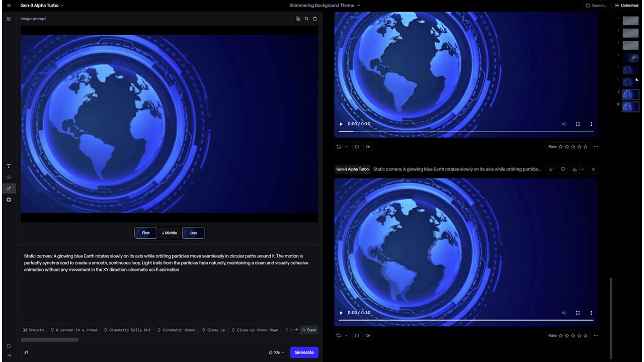Image resolution: width=644 pixels, height=362 pixels.
Task: Click the download icon for the lower video
Action: tap(575, 169)
